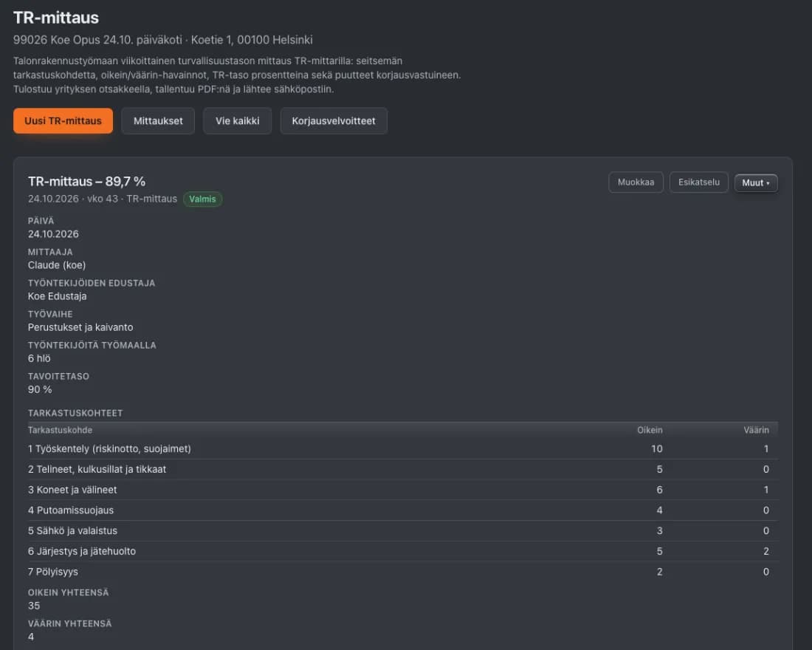812x650 pixels.
Task: Click Muokkaa to edit the measurement
Action: [x=636, y=182]
